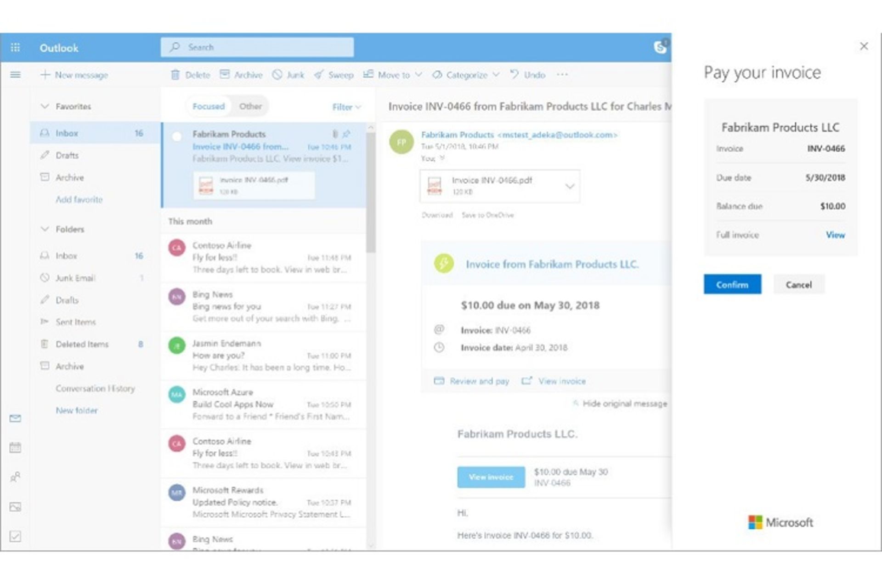Click into the Search box
The height and width of the screenshot is (588, 882).
pyautogui.click(x=257, y=47)
